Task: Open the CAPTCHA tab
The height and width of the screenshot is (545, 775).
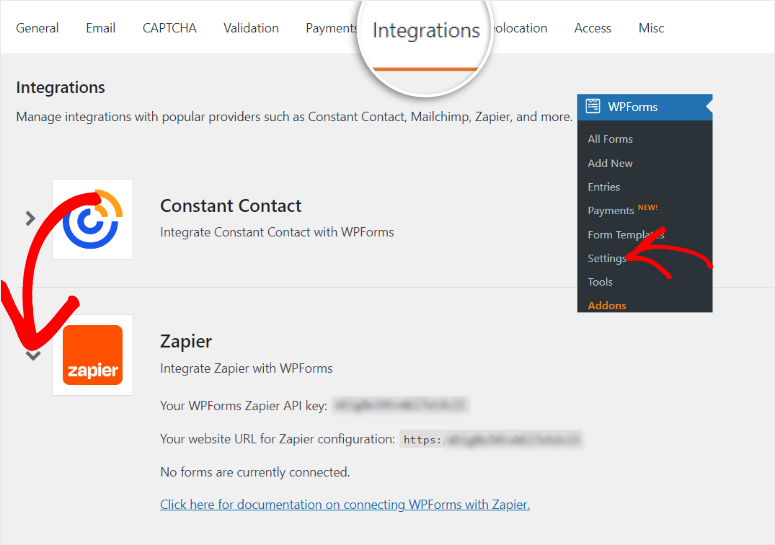Action: tap(169, 28)
